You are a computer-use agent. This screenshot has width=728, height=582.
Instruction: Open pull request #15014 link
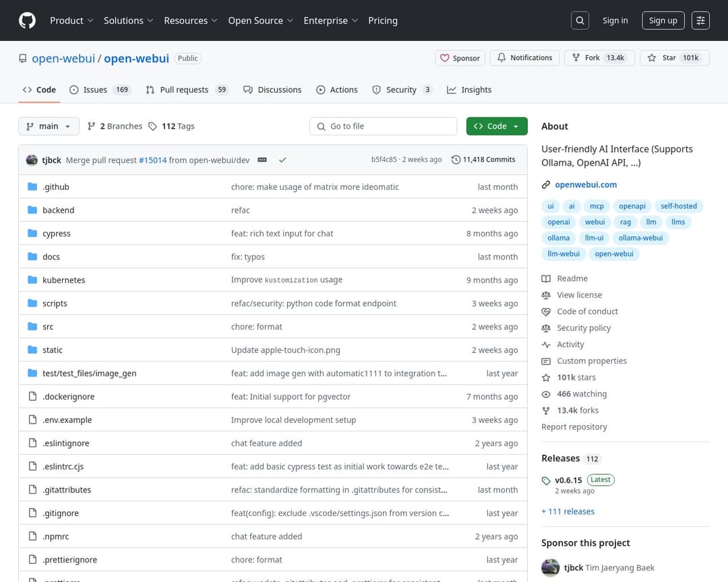pos(153,160)
